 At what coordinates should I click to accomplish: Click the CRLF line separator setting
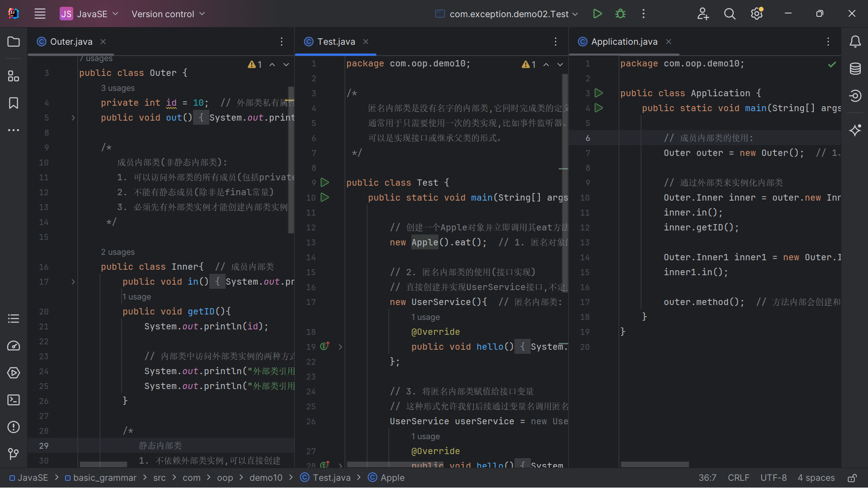pos(738,478)
